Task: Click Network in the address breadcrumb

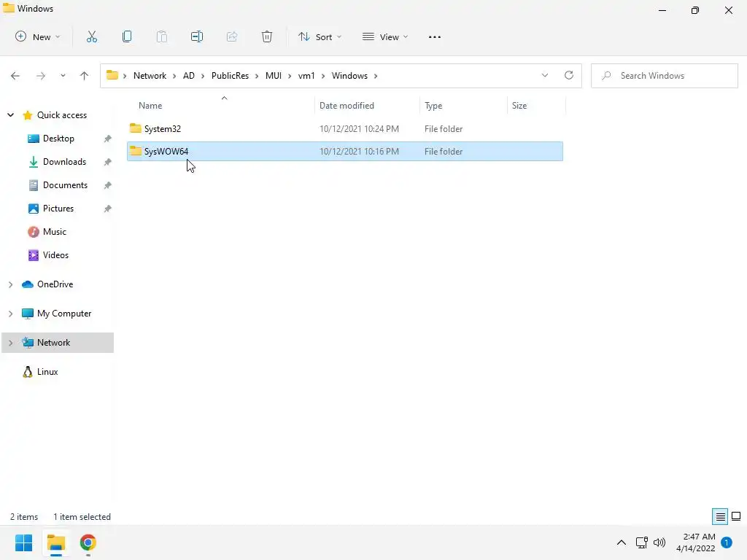Action: [150, 76]
